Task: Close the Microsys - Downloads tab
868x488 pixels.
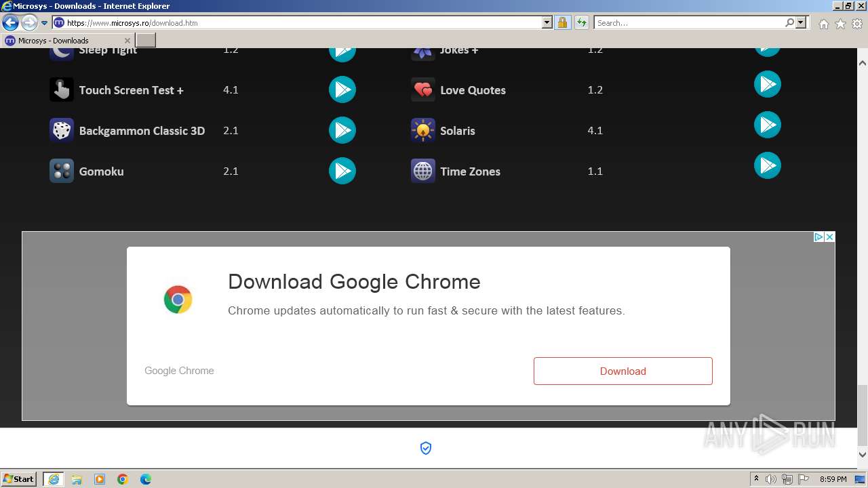Action: pyautogui.click(x=127, y=41)
